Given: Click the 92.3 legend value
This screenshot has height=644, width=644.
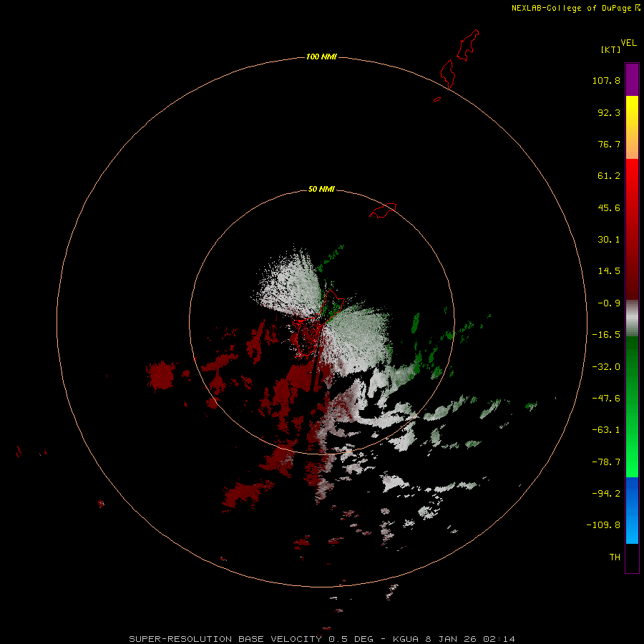Looking at the screenshot, I should [609, 112].
